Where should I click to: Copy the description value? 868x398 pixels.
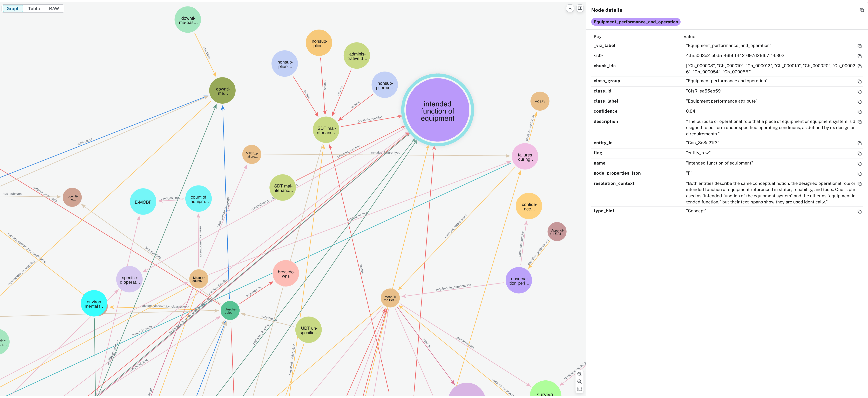pyautogui.click(x=859, y=122)
